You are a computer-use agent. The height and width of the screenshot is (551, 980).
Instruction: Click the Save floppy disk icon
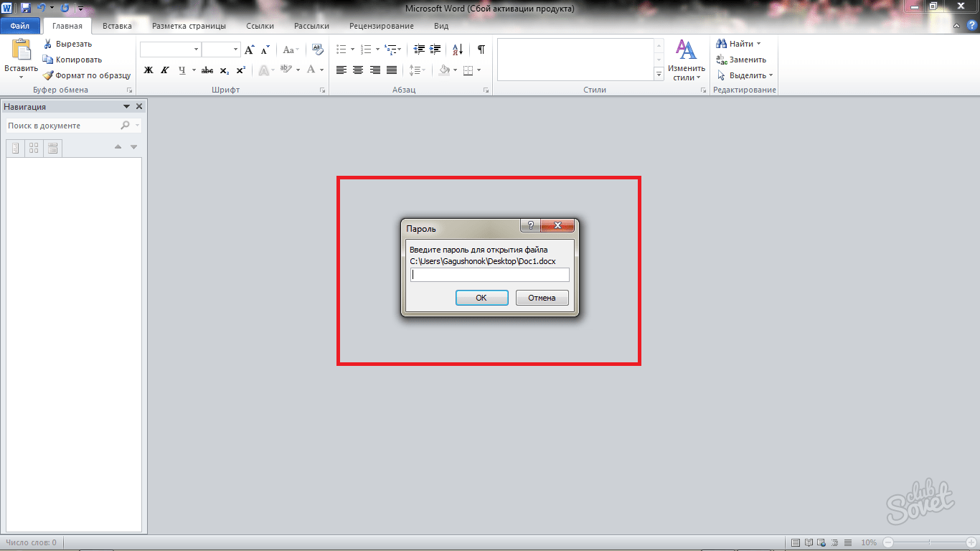pyautogui.click(x=26, y=9)
